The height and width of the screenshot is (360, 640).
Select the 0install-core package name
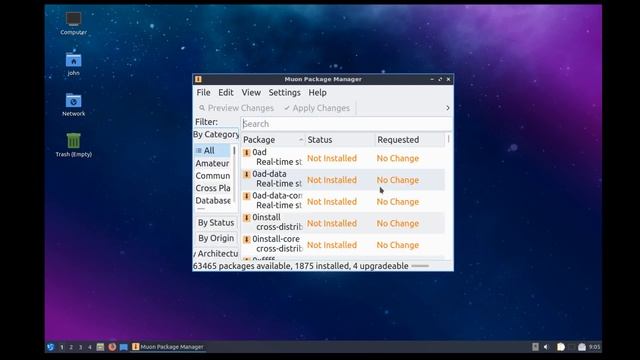coord(276,239)
